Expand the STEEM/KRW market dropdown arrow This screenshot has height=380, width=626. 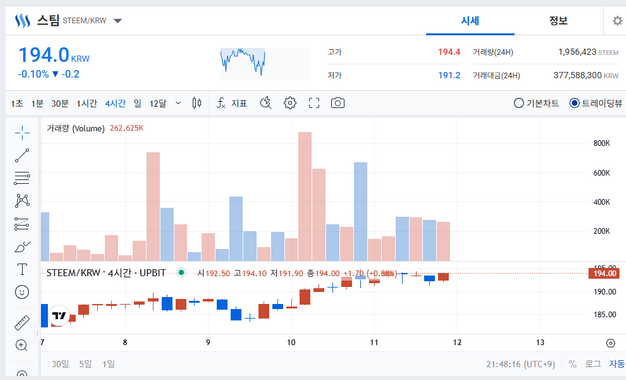(x=118, y=21)
